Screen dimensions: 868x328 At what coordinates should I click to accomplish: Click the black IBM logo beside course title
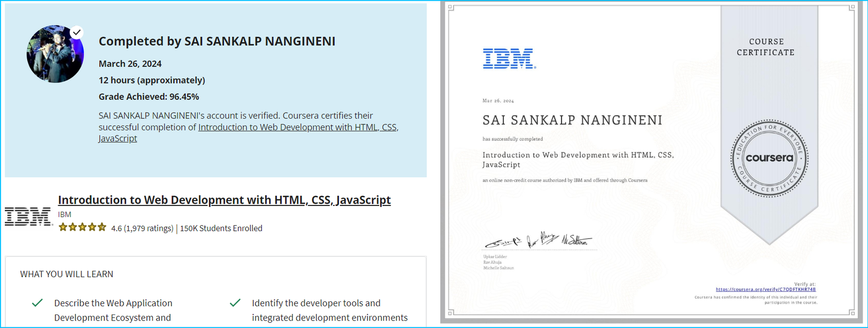[28, 216]
